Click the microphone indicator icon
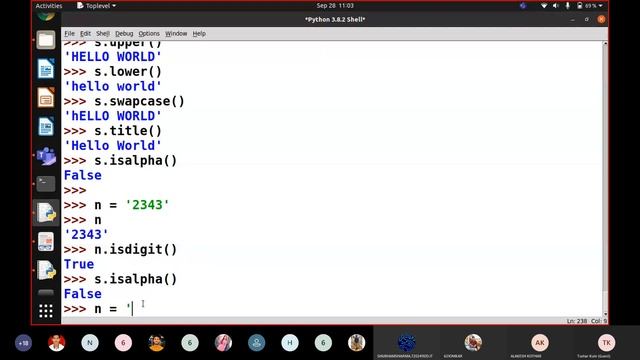The width and height of the screenshot is (640, 360). click(567, 6)
